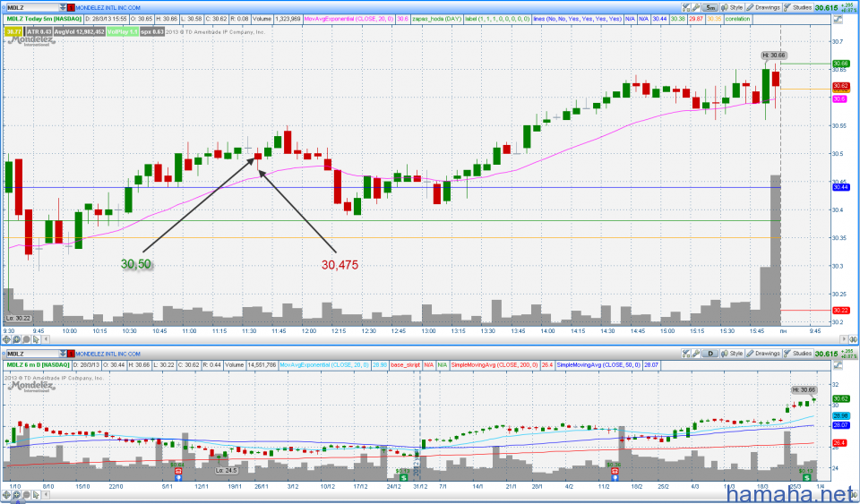Click the earnings phone icon under $0.38

click(x=615, y=471)
